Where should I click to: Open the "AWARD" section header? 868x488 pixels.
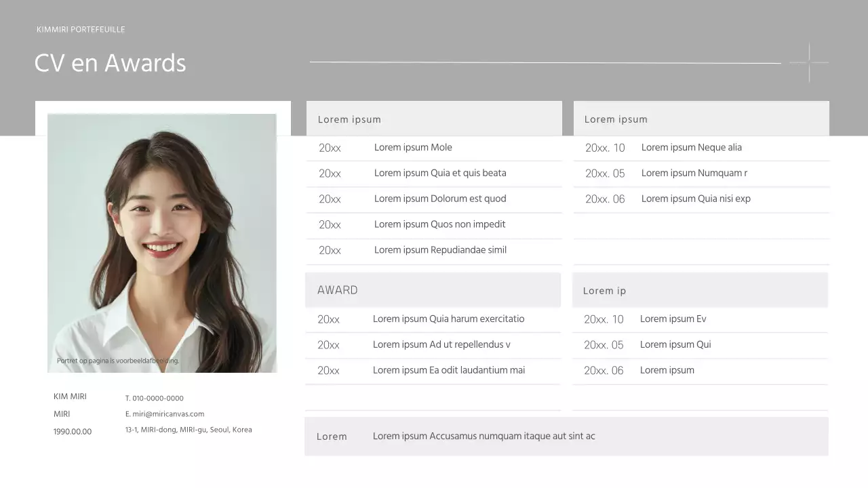pyautogui.click(x=337, y=289)
